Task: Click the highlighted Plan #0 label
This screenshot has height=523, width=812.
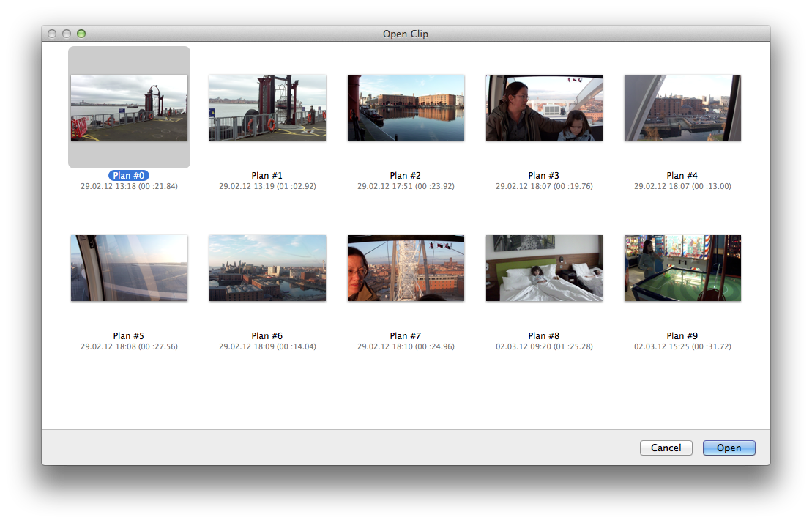Action: pos(129,176)
